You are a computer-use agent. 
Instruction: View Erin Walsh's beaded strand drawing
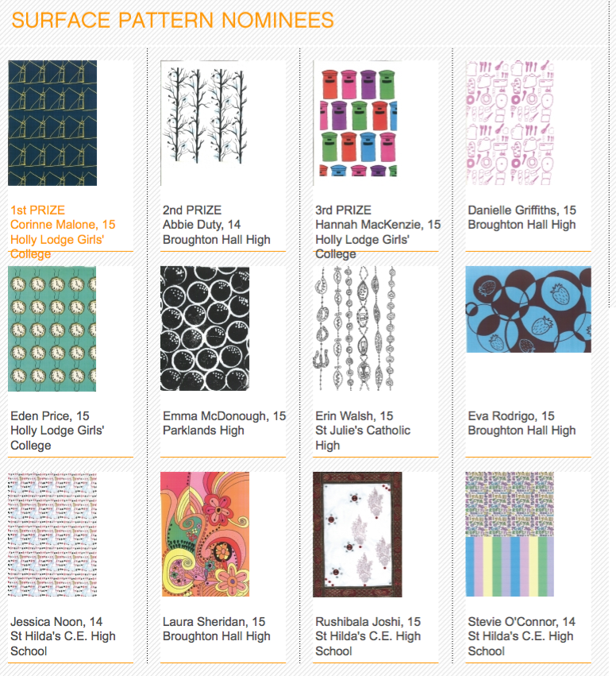(x=355, y=329)
